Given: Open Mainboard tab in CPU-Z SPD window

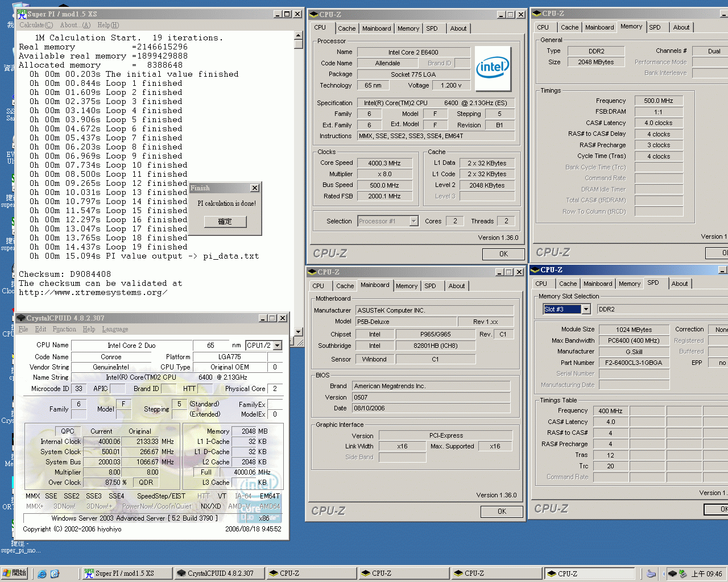Looking at the screenshot, I should click(598, 284).
